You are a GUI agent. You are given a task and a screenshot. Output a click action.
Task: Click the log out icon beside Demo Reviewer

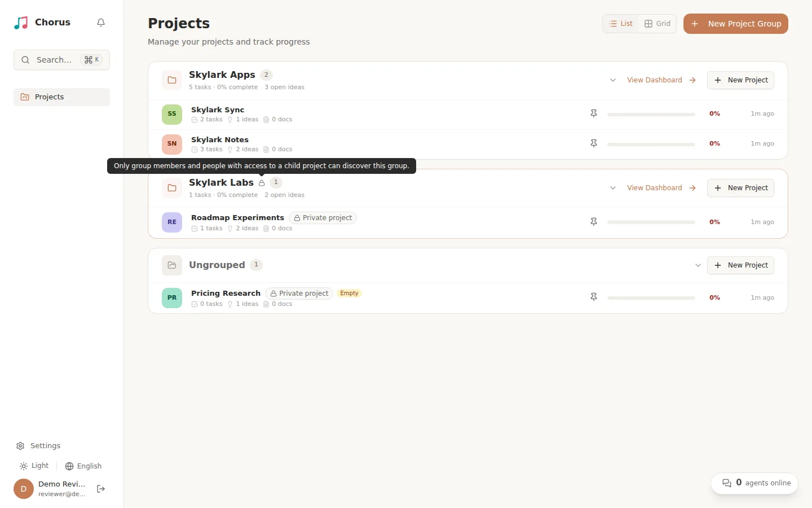pyautogui.click(x=101, y=489)
